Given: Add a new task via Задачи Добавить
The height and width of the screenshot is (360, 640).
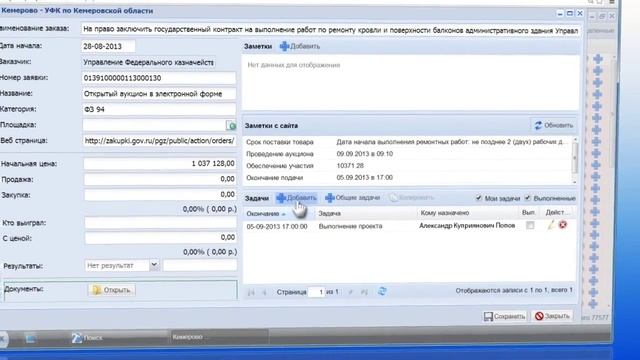Looking at the screenshot, I should coord(296,198).
